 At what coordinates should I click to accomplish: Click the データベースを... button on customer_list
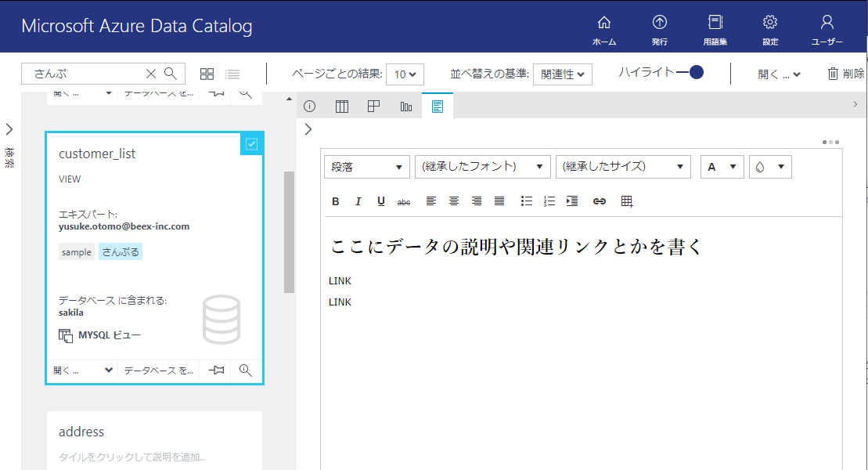159,371
